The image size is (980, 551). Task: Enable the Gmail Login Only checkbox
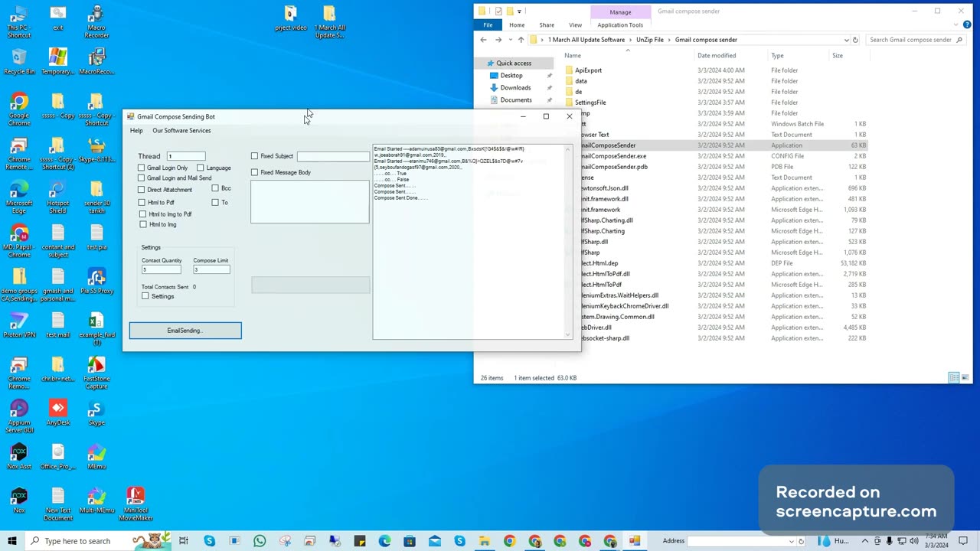point(142,168)
